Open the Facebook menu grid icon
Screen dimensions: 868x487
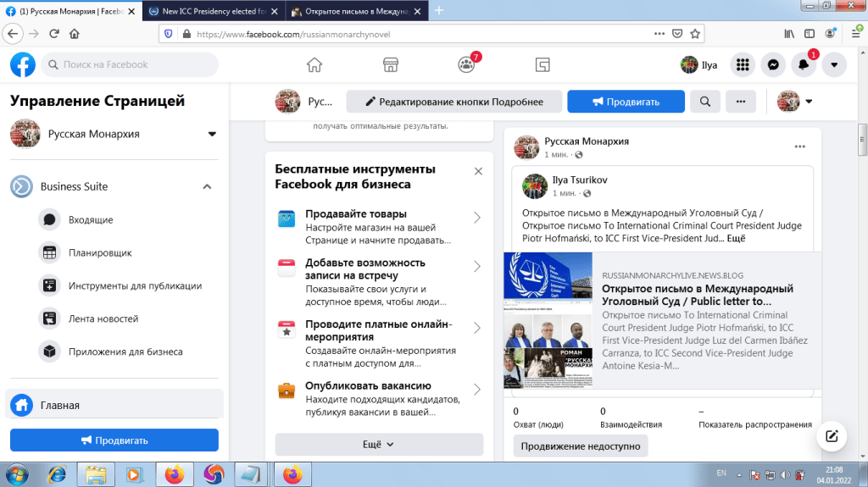(x=743, y=64)
